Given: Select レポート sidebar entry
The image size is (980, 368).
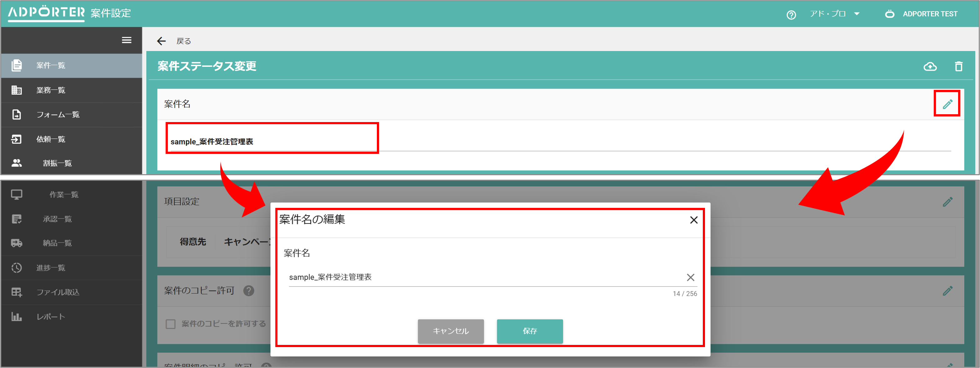Looking at the screenshot, I should point(72,317).
